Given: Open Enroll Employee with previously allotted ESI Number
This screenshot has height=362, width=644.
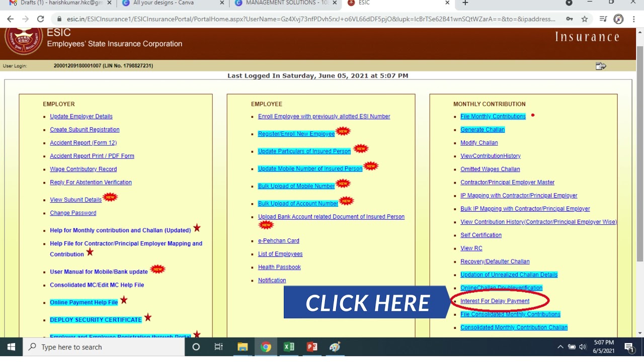Looking at the screenshot, I should [x=324, y=117].
